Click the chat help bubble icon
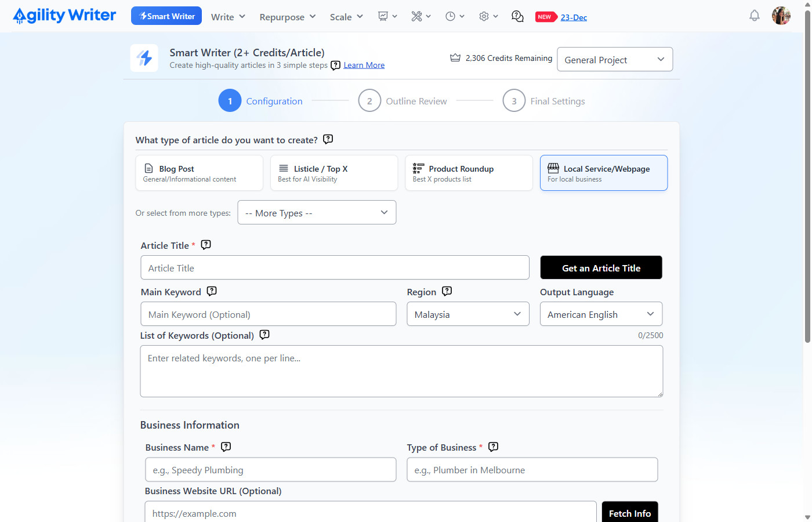 tap(517, 16)
